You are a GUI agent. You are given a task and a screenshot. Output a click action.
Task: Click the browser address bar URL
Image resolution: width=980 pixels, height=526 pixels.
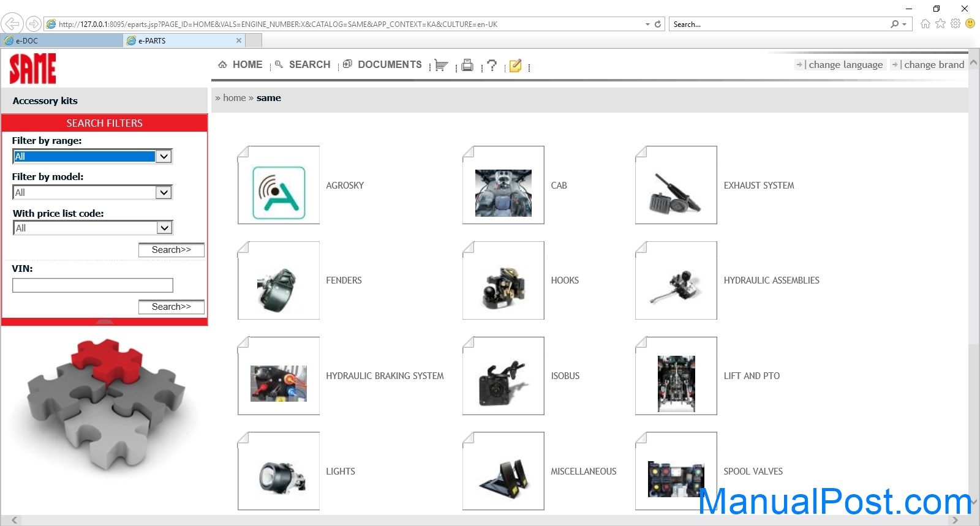pos(343,24)
